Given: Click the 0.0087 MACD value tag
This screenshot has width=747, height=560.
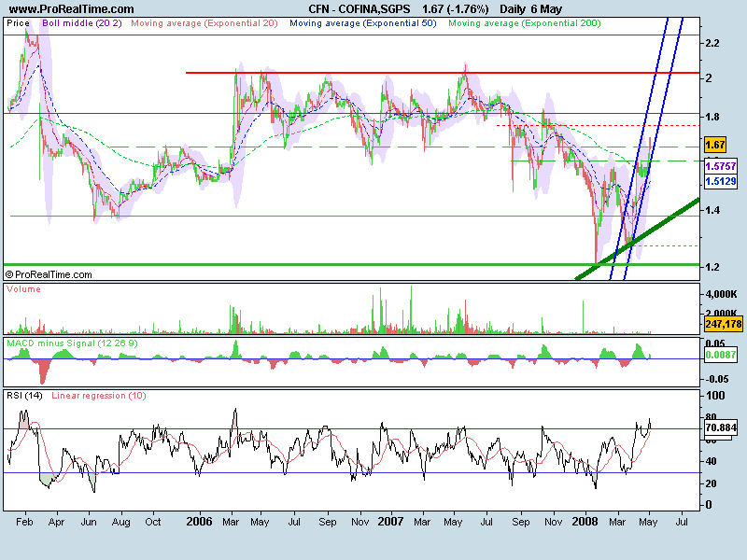Looking at the screenshot, I should pos(720,355).
